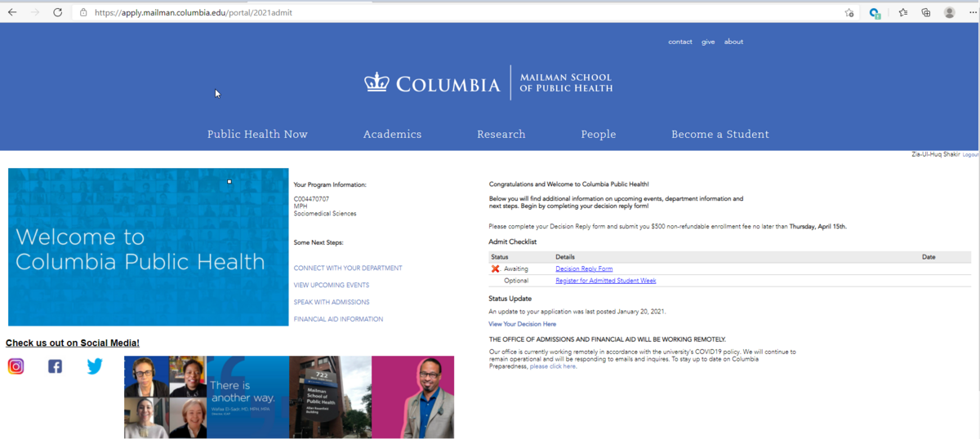The image size is (980, 439).
Task: Click View Your Decision Here link
Action: (522, 324)
